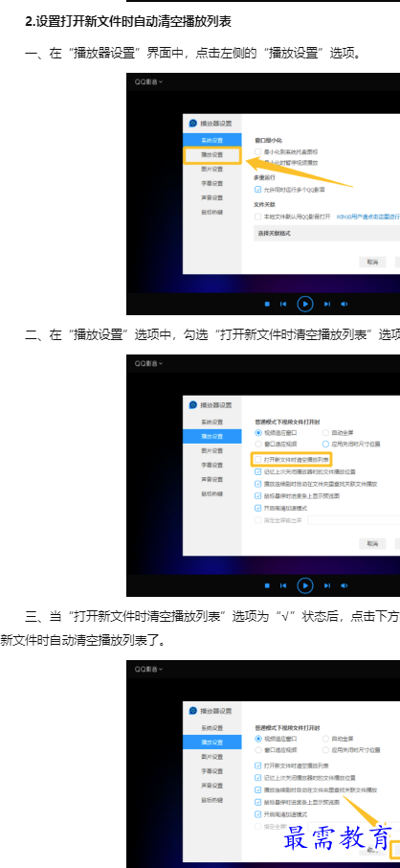Viewport: 400px width, 868px height.
Task: Click the previous track icon in the second image
Action: click(283, 585)
